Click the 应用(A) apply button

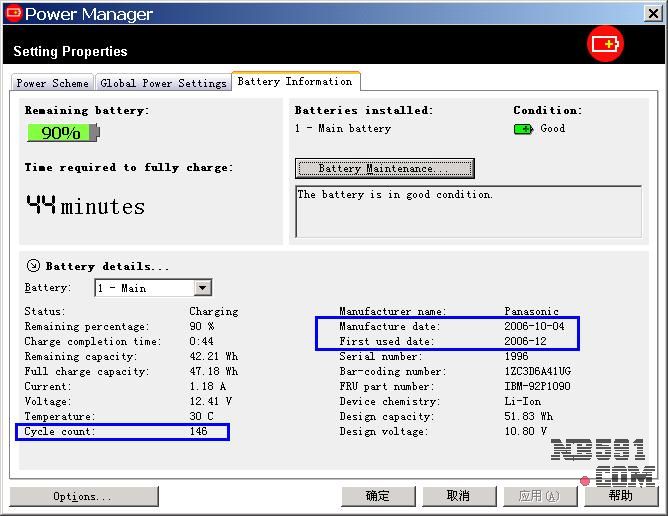point(538,496)
